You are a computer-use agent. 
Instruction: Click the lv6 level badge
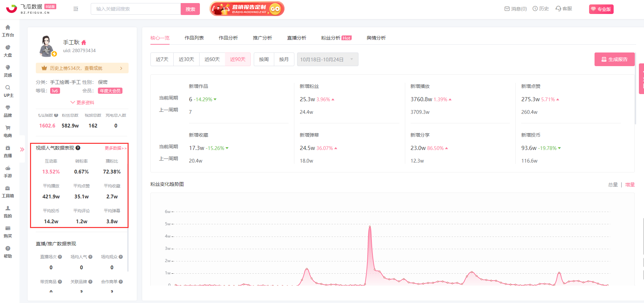point(55,91)
